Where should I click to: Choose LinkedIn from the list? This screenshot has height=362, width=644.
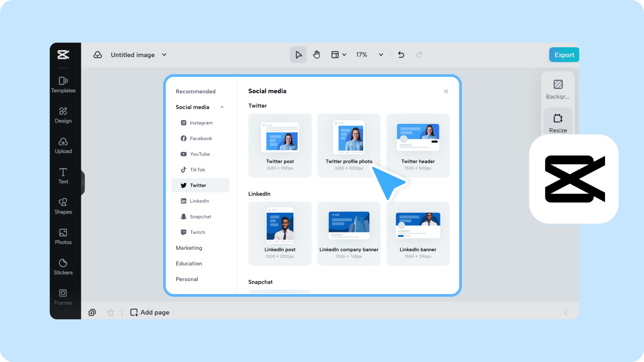tap(201, 201)
